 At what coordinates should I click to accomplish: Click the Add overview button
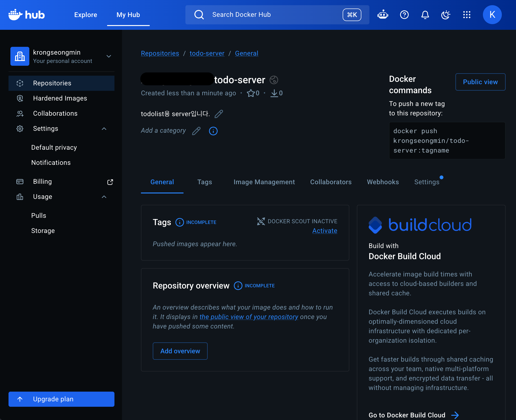pyautogui.click(x=180, y=351)
